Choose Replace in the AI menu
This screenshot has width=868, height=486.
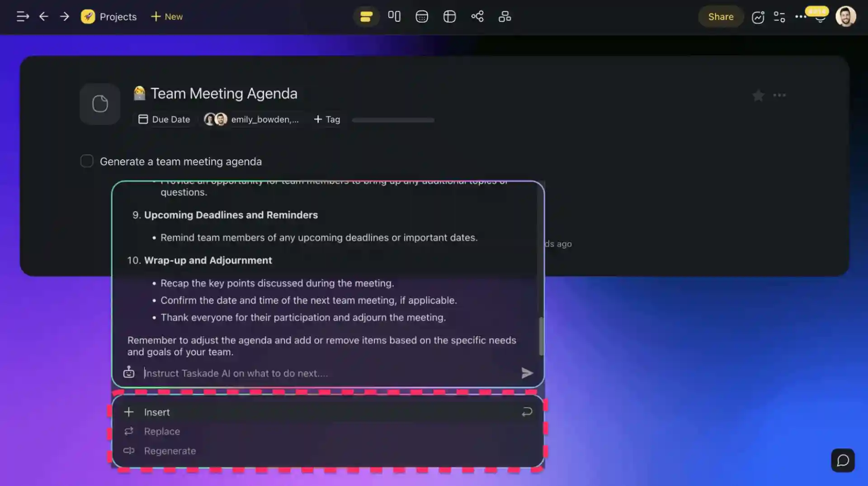point(162,432)
